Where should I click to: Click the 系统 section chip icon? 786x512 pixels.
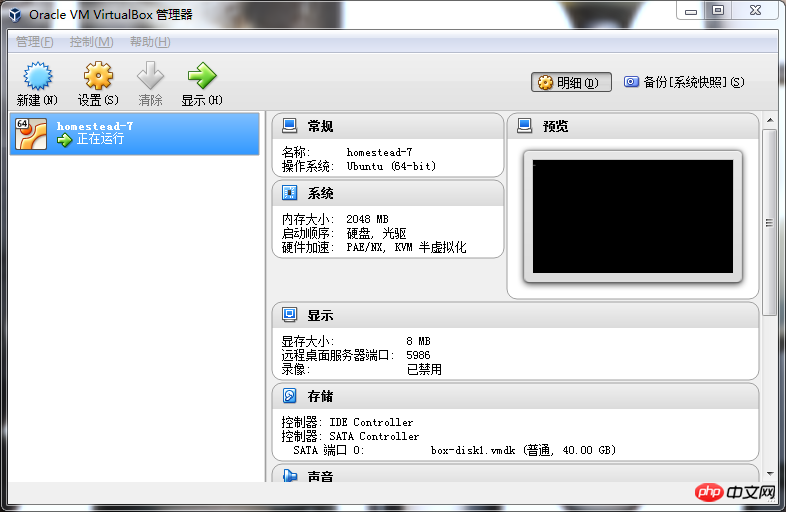289,193
